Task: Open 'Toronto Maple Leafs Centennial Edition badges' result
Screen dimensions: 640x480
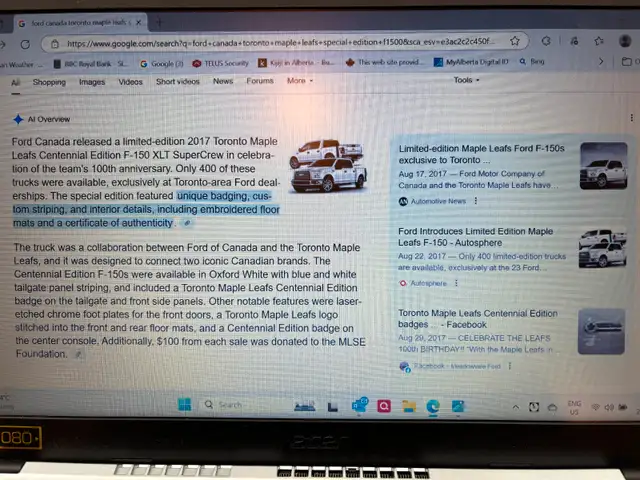Action: pos(478,319)
